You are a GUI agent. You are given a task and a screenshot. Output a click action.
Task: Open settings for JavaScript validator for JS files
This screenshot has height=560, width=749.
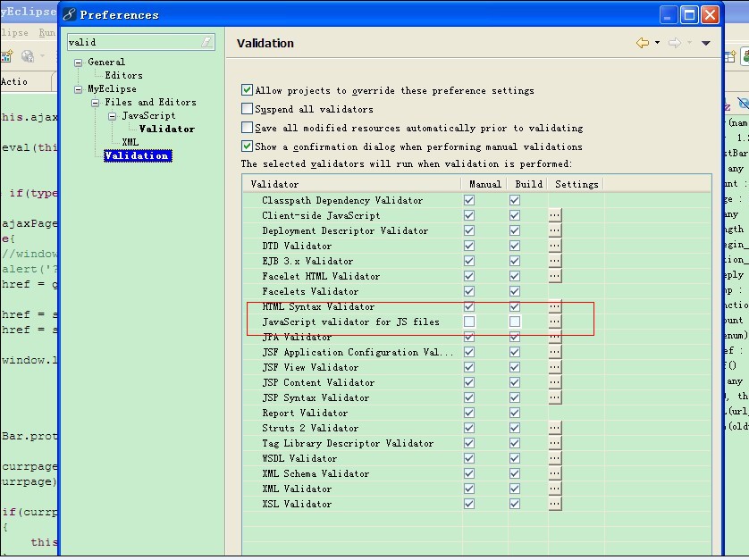pos(554,322)
